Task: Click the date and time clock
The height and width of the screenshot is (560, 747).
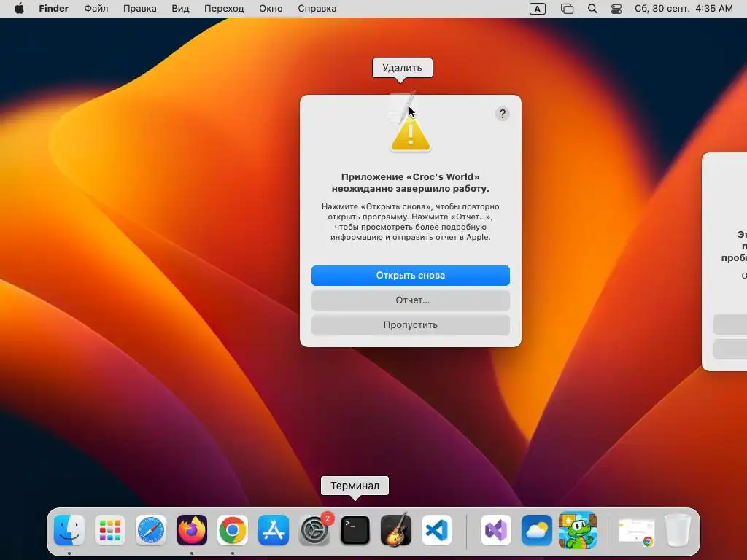Action: (684, 9)
